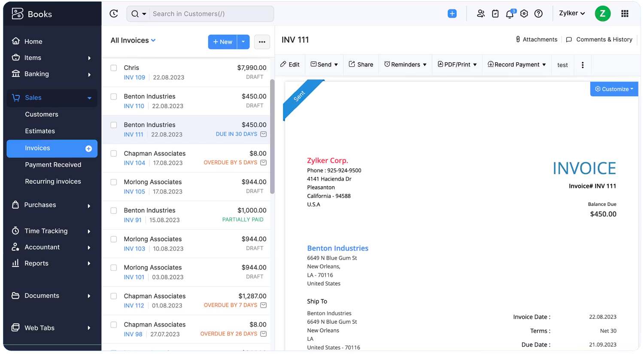Click the Home icon in sidebar
This screenshot has height=354, width=644.
(x=16, y=41)
